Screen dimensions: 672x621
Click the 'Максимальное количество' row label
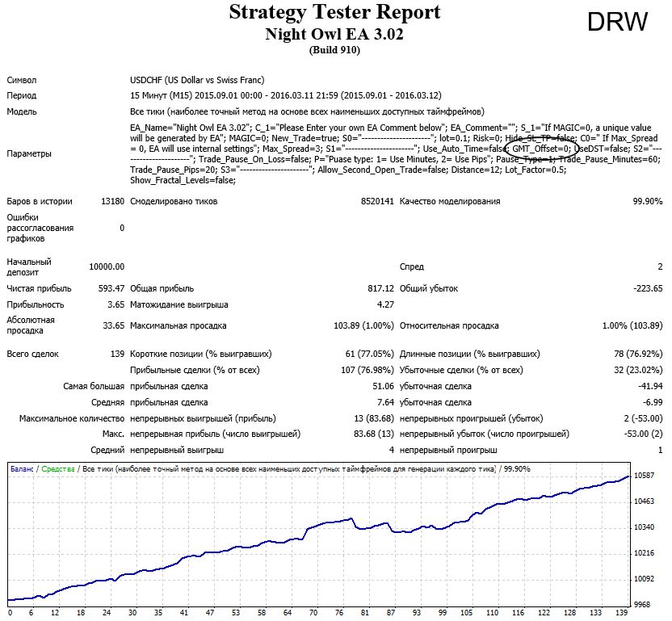(72, 419)
